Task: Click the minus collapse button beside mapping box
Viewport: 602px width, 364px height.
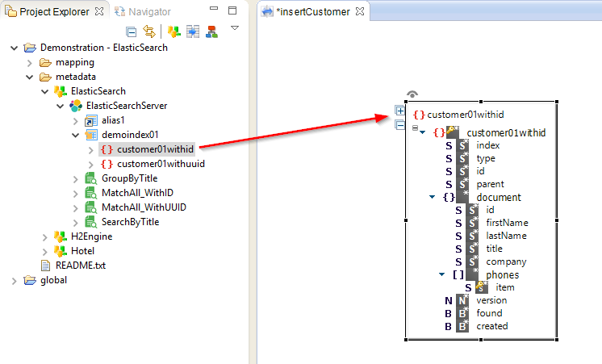Action: [399, 124]
